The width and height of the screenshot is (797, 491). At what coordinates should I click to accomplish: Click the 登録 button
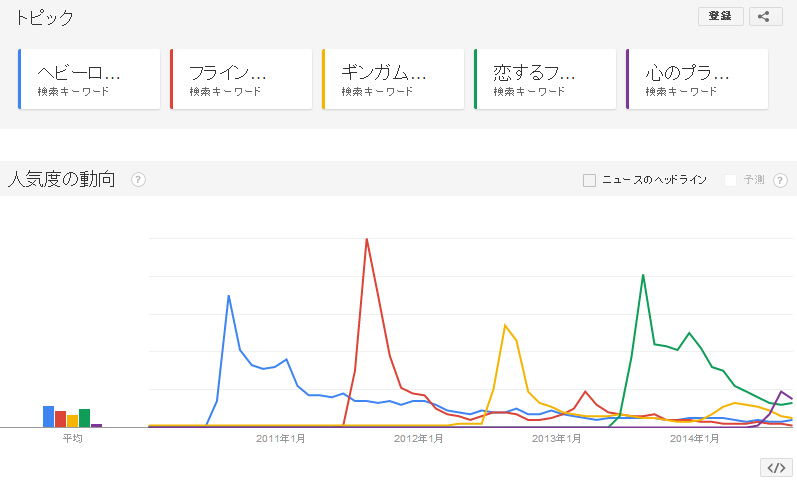coord(720,16)
